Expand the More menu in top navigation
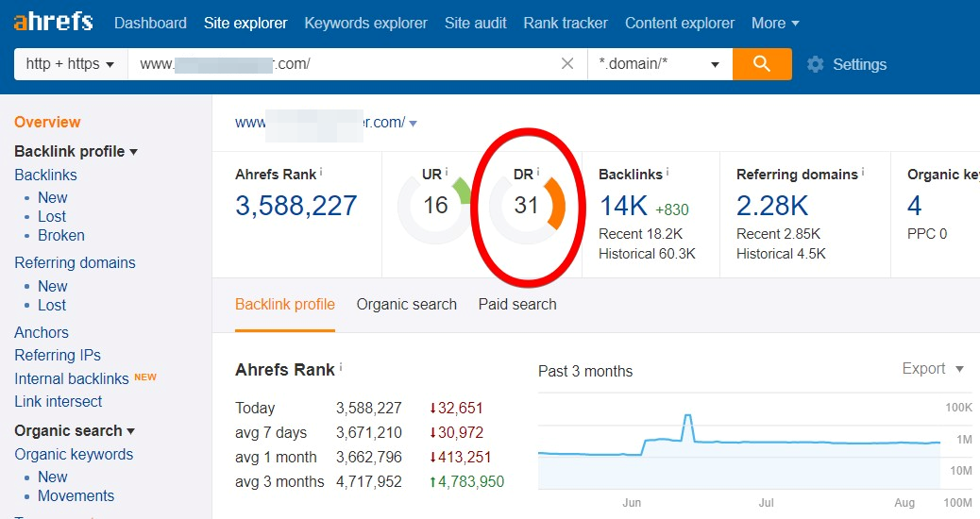The image size is (980, 519). coord(775,23)
